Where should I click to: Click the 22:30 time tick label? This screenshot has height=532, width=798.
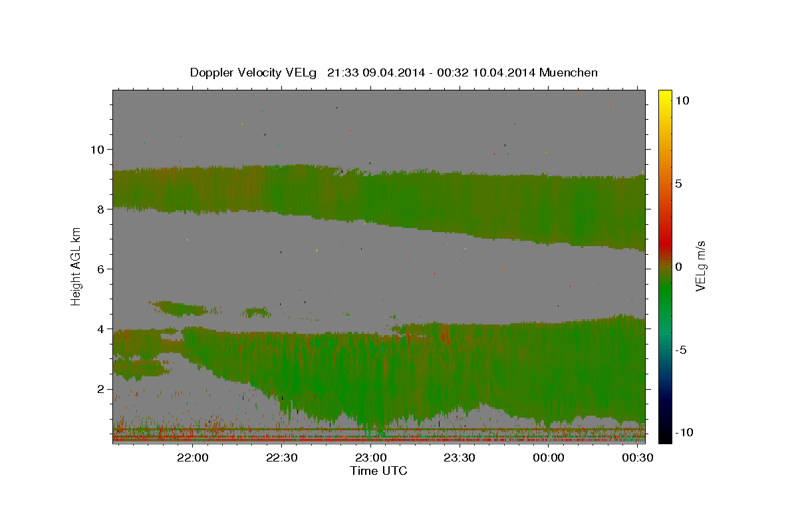click(282, 458)
